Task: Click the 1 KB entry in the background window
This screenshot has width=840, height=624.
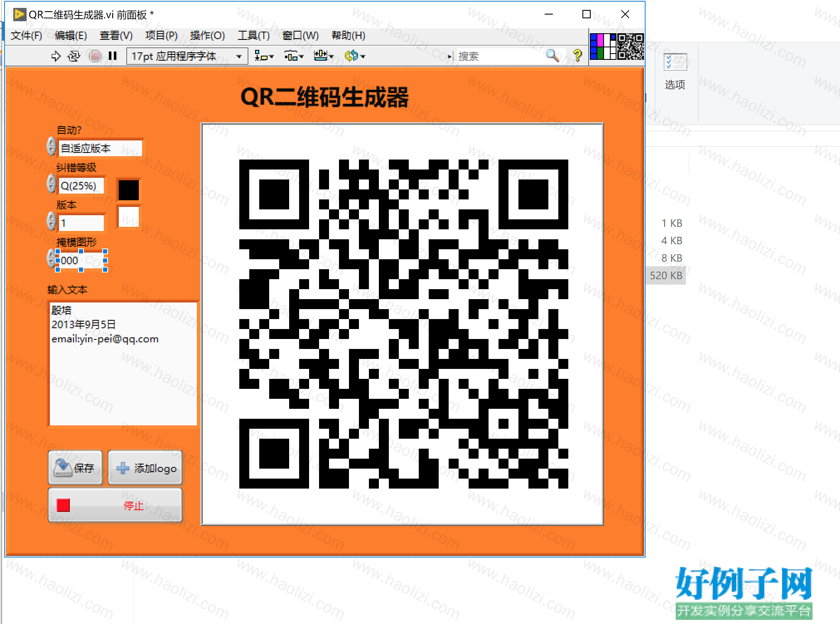Action: tap(672, 223)
